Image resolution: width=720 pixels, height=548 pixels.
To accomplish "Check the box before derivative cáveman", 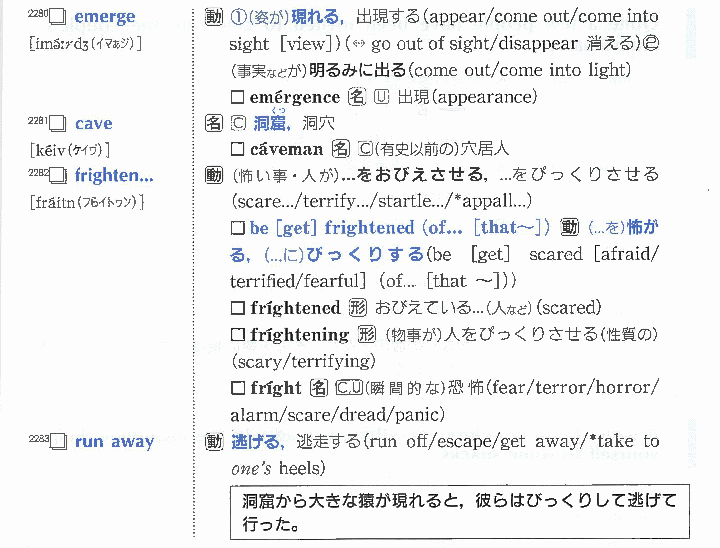I will 238,149.
